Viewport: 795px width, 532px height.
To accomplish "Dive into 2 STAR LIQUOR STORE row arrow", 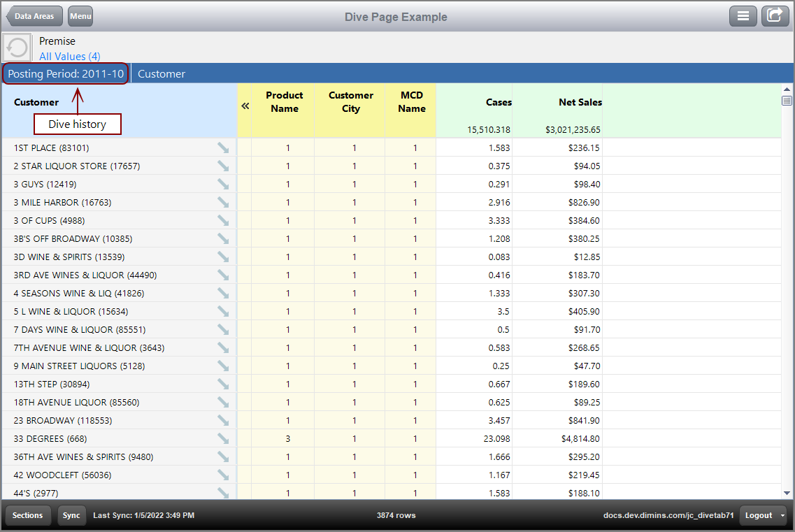I will [x=223, y=166].
